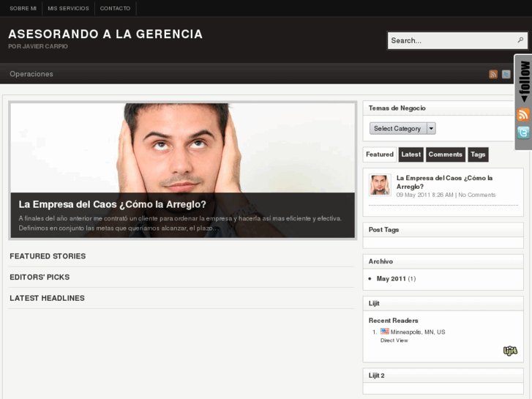The image size is (532, 399).
Task: Open Twitter from follow side tab
Action: point(523,132)
